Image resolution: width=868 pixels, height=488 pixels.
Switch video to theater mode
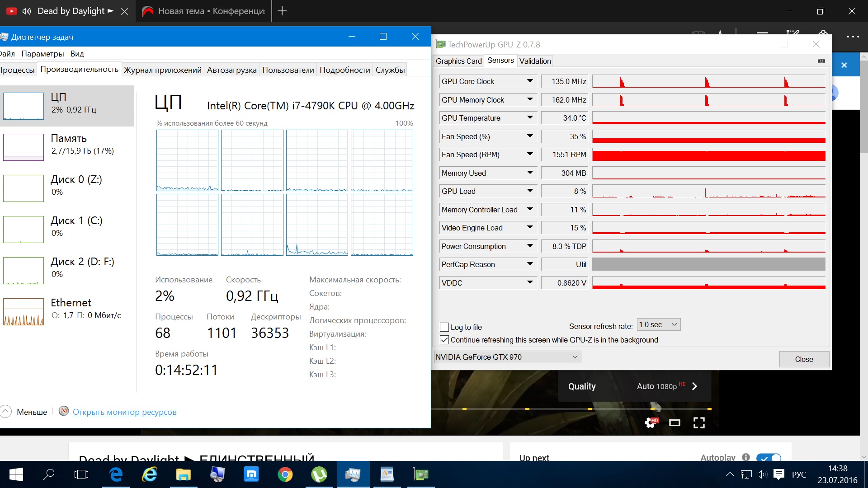(x=675, y=423)
